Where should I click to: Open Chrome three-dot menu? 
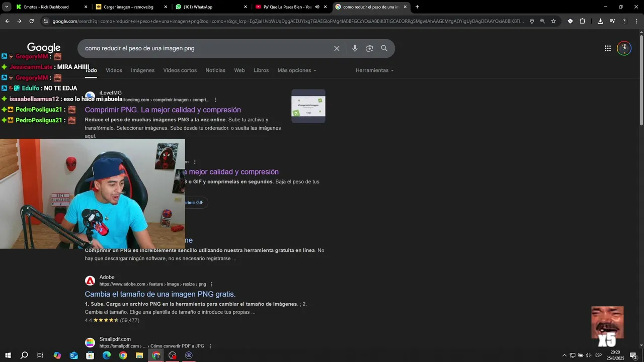click(x=636, y=21)
